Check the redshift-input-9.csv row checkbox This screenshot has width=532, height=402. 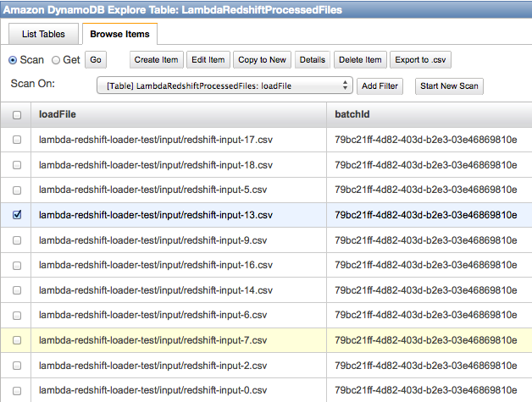(17, 240)
